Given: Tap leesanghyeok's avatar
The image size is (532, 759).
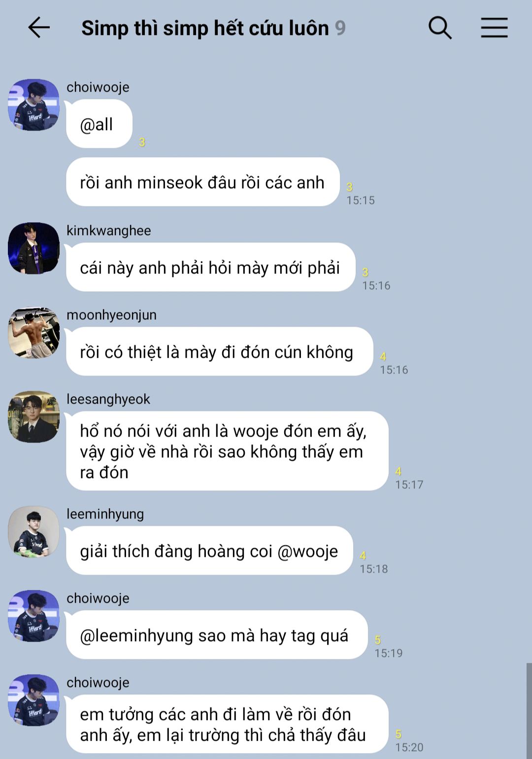Looking at the screenshot, I should coord(33,417).
